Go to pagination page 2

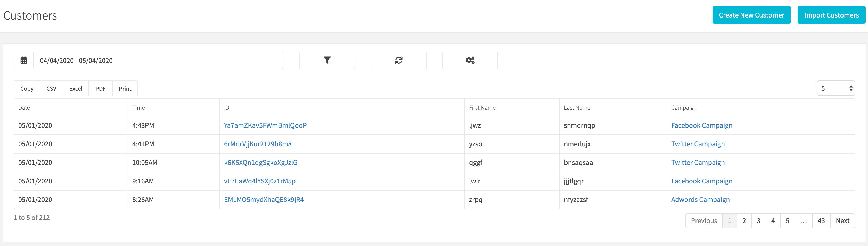click(x=744, y=221)
